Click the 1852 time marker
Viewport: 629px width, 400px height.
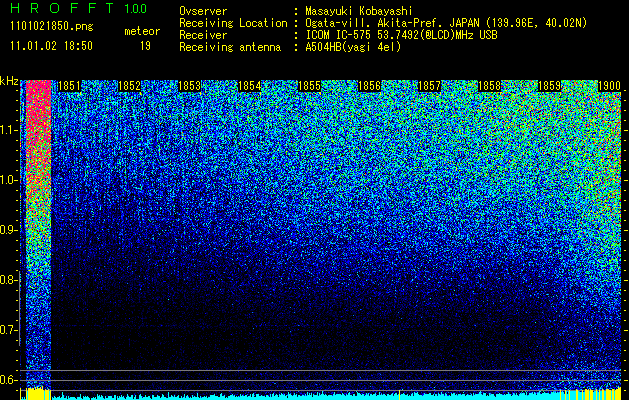coord(130,86)
